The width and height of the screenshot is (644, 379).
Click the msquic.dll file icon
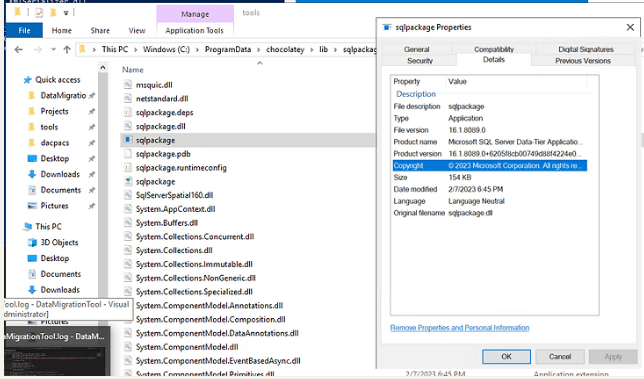(128, 85)
